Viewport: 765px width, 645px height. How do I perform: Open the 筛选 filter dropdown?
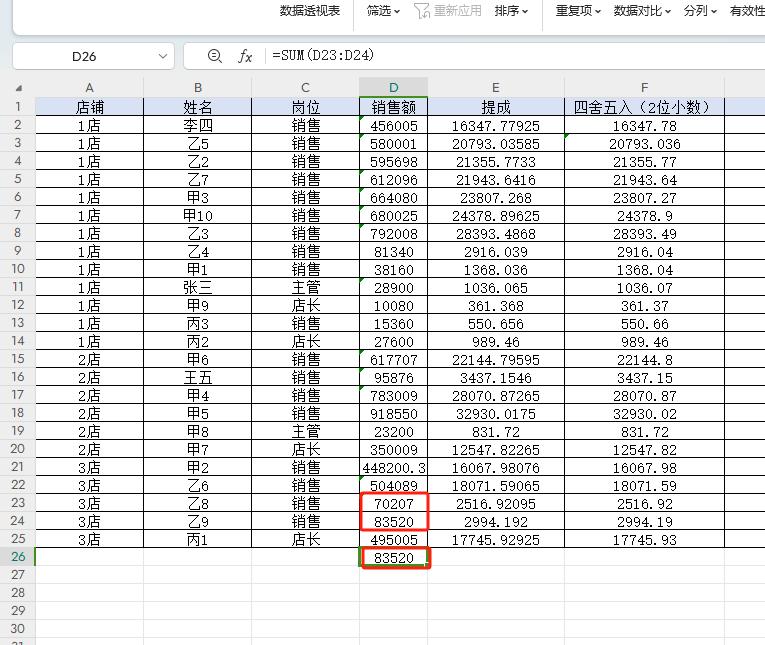(x=383, y=11)
